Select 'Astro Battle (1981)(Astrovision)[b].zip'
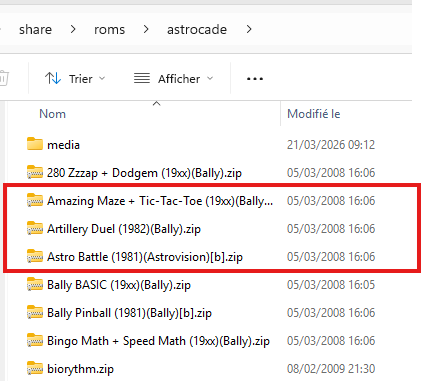421x381 pixels. point(145,257)
